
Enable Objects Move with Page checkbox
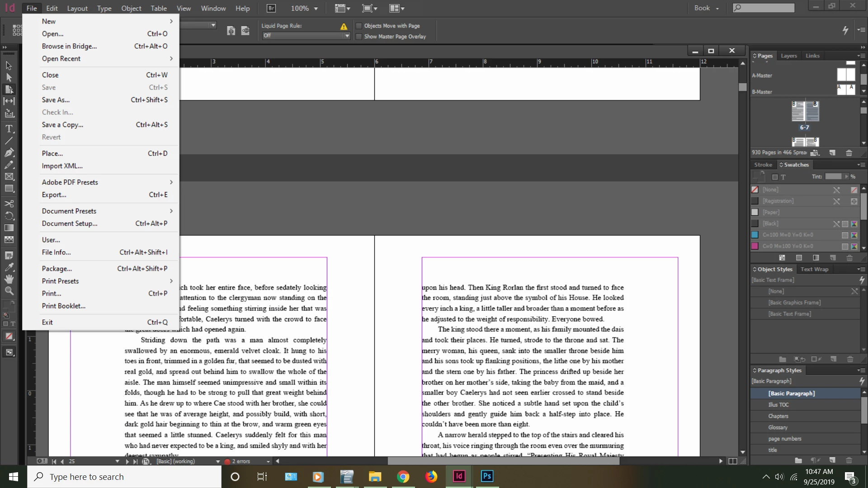[x=359, y=26]
